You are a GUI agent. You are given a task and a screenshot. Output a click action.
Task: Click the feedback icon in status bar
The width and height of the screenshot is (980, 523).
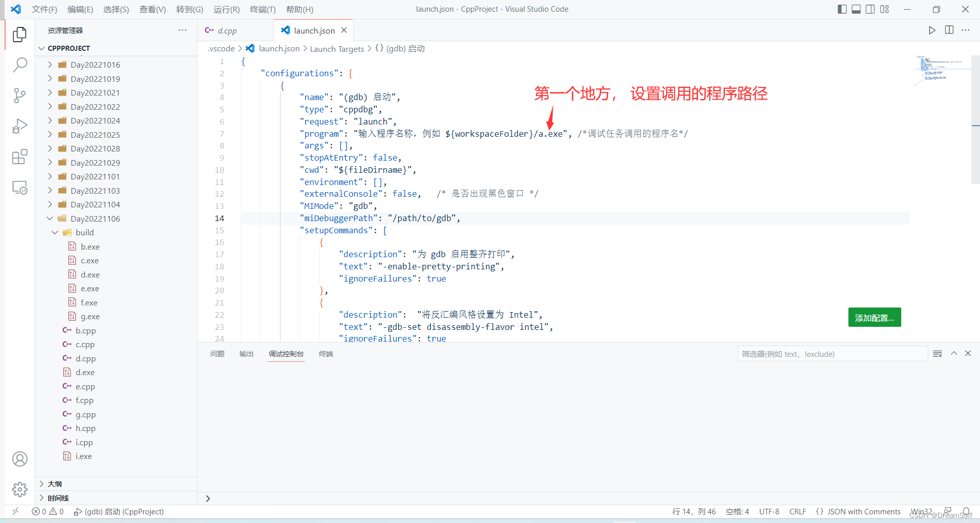point(948,511)
